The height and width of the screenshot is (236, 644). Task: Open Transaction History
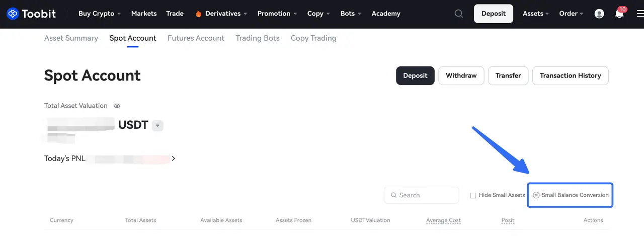(570, 75)
